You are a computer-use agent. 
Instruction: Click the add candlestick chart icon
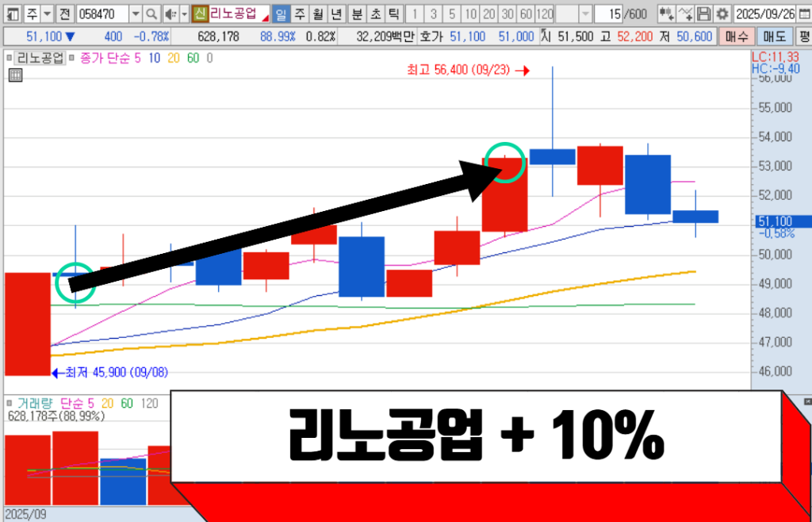click(x=666, y=14)
